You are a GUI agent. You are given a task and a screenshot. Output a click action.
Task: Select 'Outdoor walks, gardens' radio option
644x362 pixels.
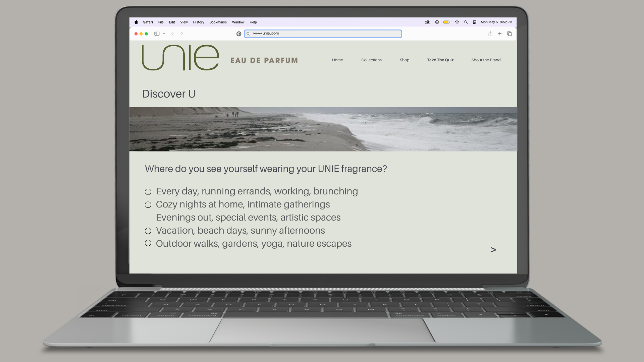(148, 243)
